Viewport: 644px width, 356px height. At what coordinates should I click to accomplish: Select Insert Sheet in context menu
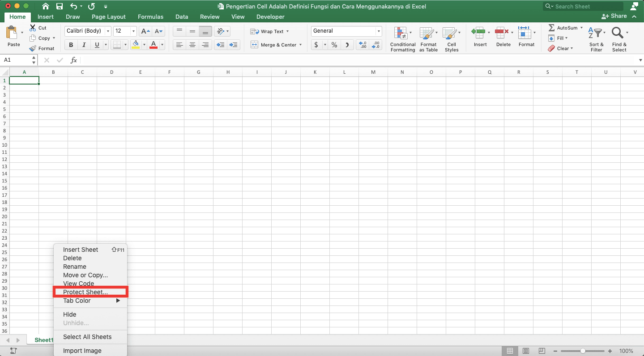pos(81,250)
